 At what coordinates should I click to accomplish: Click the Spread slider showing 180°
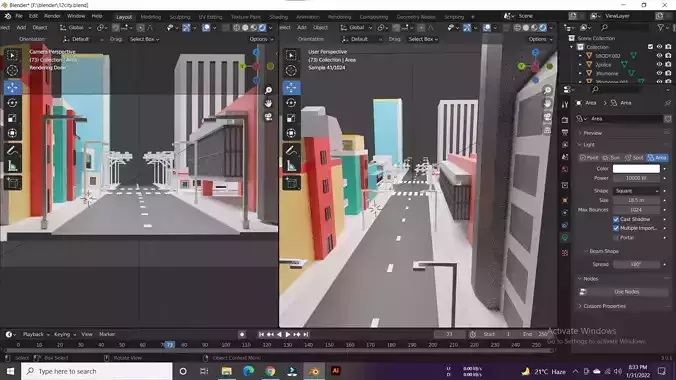click(636, 264)
